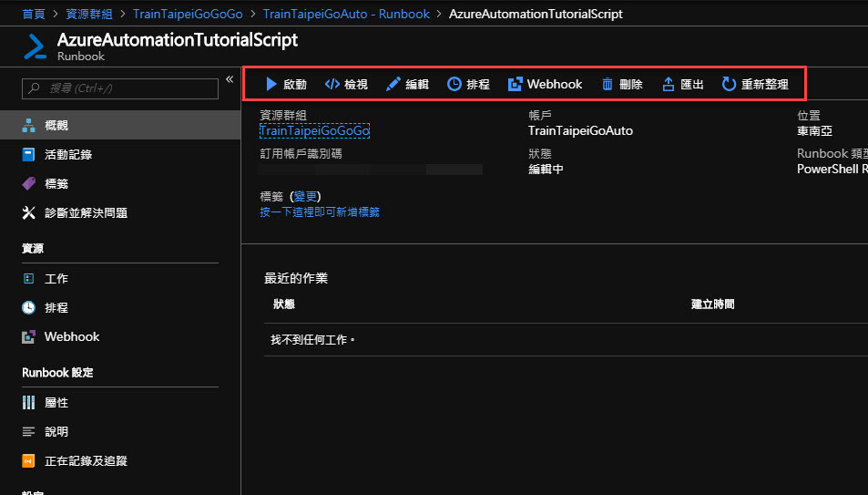Click the 建立時間 column header
Image resolution: width=868 pixels, height=495 pixels.
click(712, 304)
